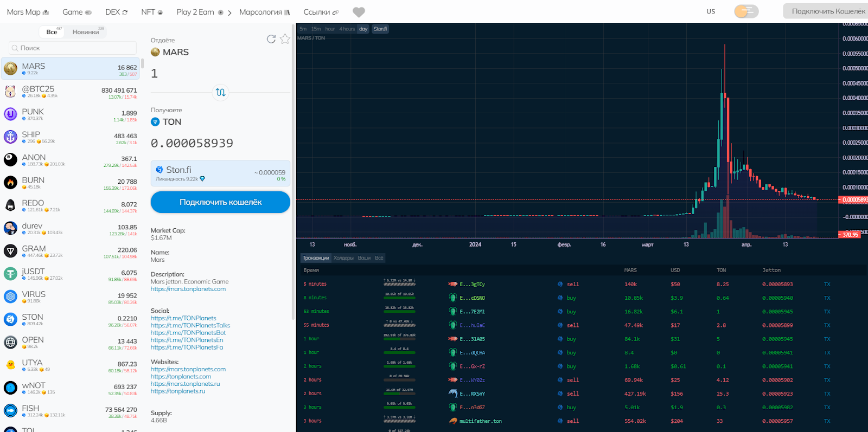The height and width of the screenshot is (432, 868).
Task: Open the Game menu
Action: coord(77,12)
